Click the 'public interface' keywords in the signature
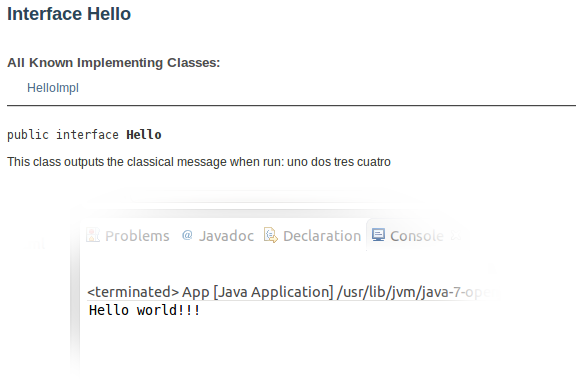Screen dimensions: 576x380 63,135
